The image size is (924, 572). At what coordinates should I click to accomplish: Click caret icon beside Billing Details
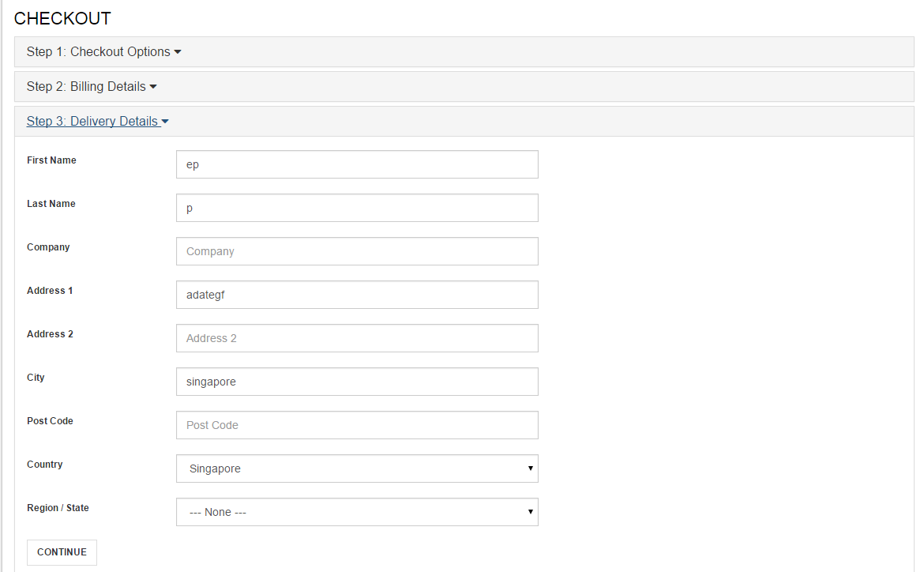[153, 87]
